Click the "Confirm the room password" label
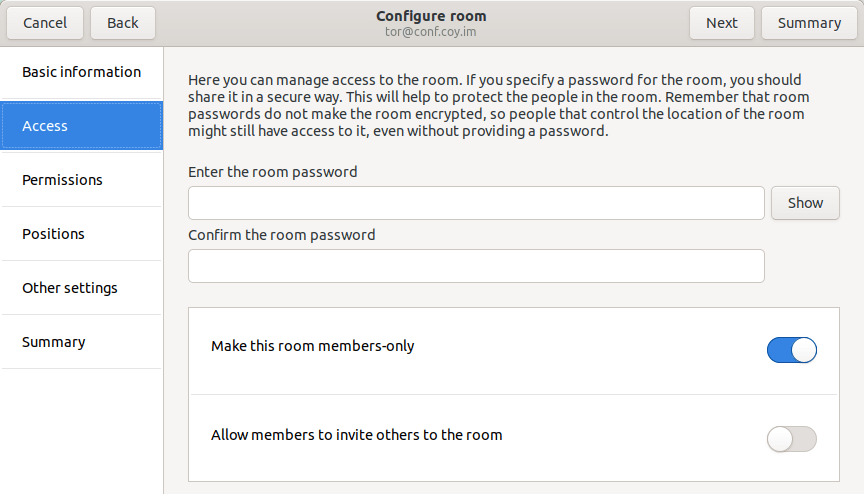The image size is (864, 494). (281, 235)
